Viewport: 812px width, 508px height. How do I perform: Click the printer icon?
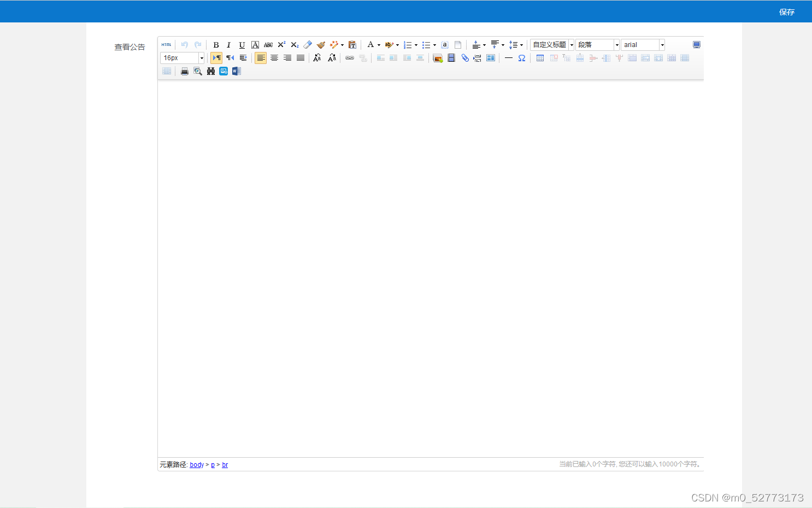[185, 71]
